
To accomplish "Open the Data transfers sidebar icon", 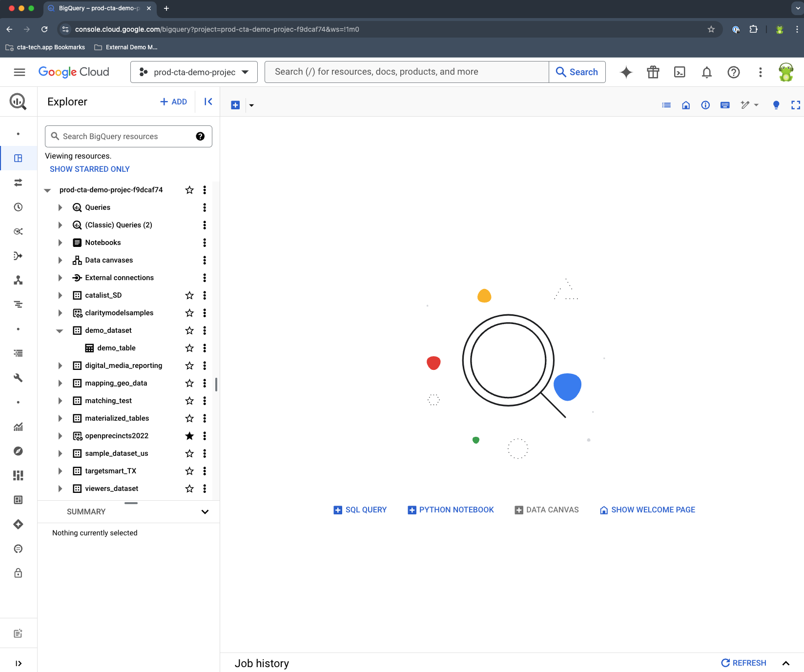I will coord(18,183).
